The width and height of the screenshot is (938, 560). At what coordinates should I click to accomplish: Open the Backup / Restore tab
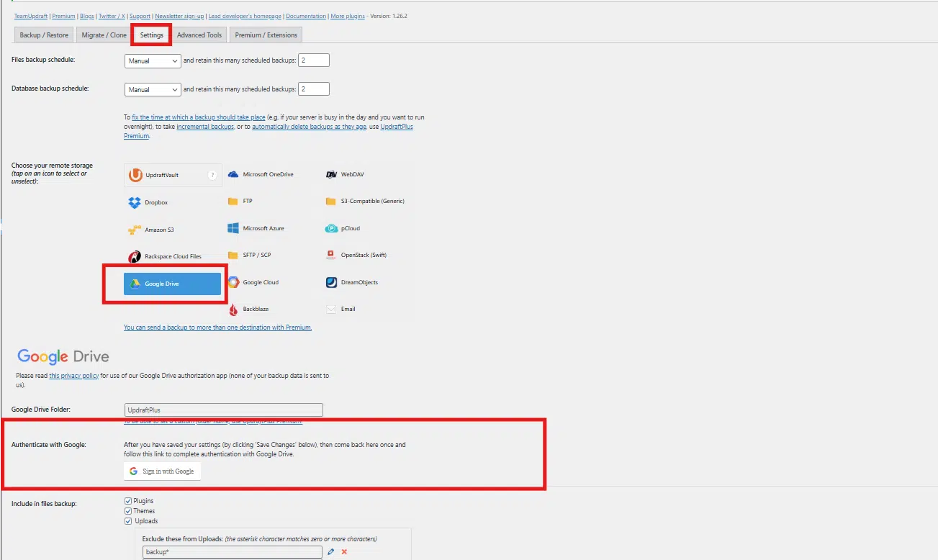point(44,35)
